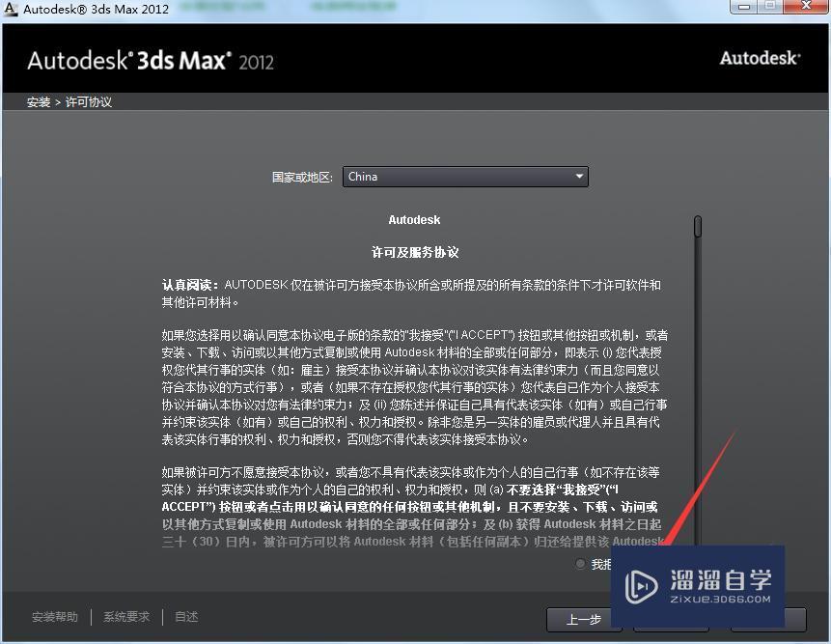The height and width of the screenshot is (644, 831).
Task: Click the Autodesk logo in the top-right corner
Action: (x=760, y=58)
